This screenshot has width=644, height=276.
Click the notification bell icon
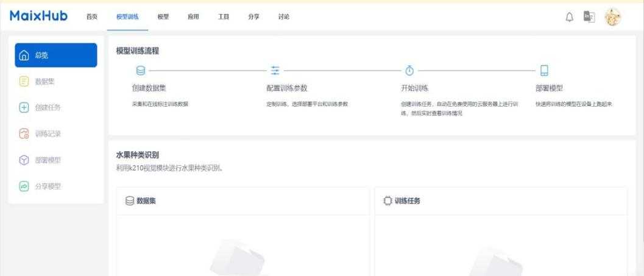point(570,17)
